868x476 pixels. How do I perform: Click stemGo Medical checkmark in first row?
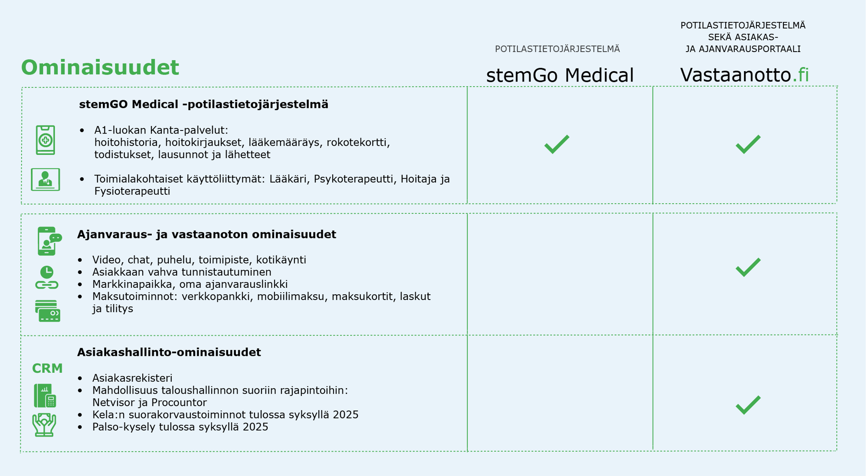pos(557,144)
